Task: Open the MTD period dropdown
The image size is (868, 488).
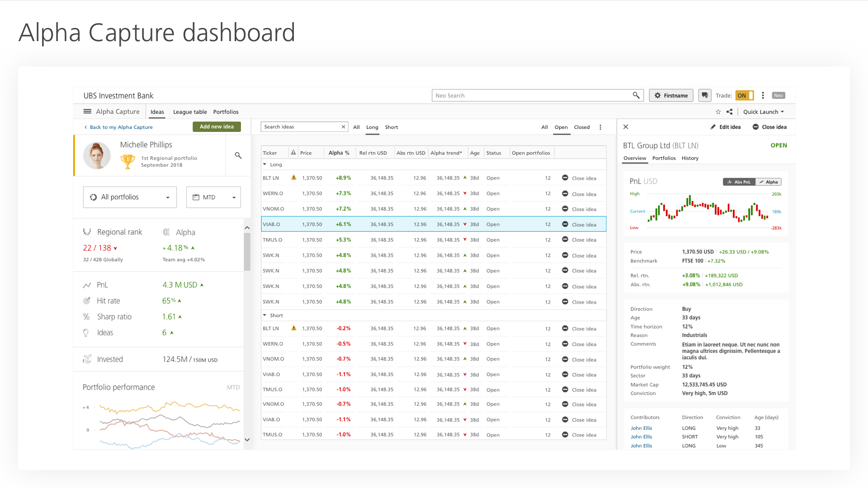Action: pos(213,197)
